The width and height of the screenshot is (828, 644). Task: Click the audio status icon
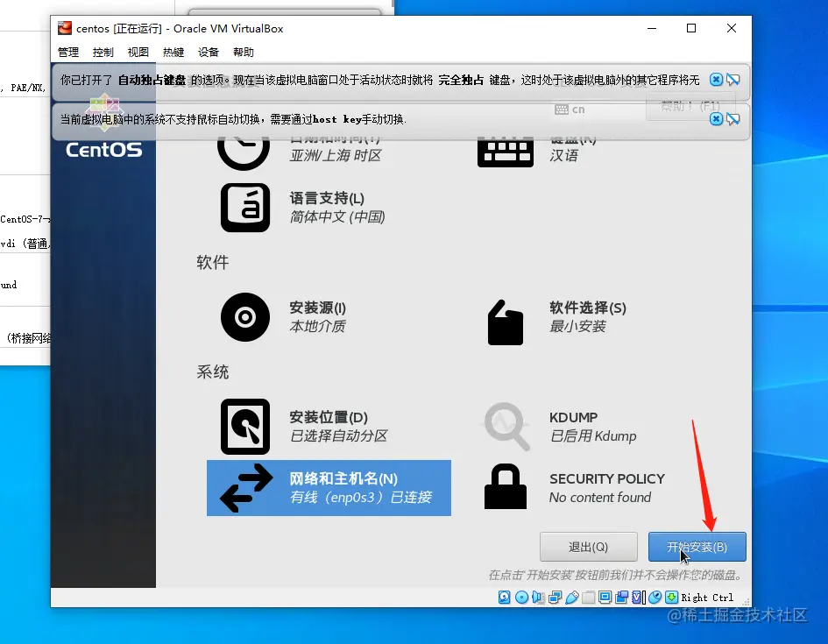coord(538,598)
